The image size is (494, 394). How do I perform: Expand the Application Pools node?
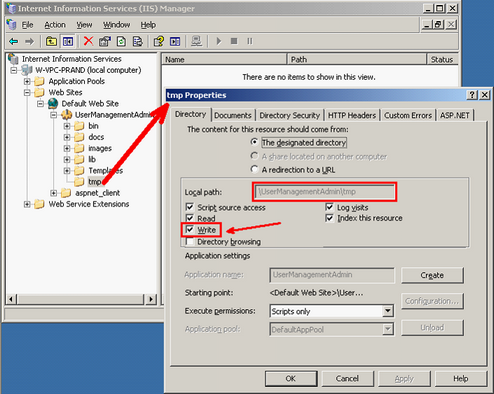(x=27, y=81)
